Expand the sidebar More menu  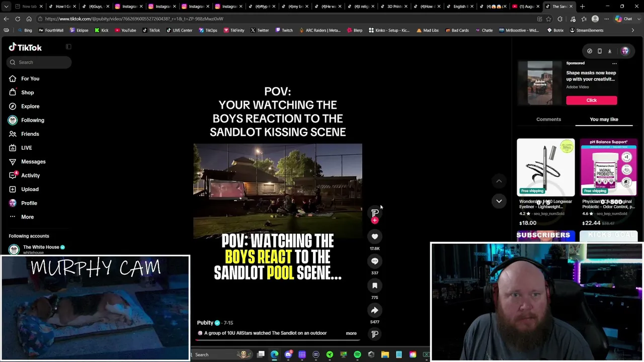27,217
